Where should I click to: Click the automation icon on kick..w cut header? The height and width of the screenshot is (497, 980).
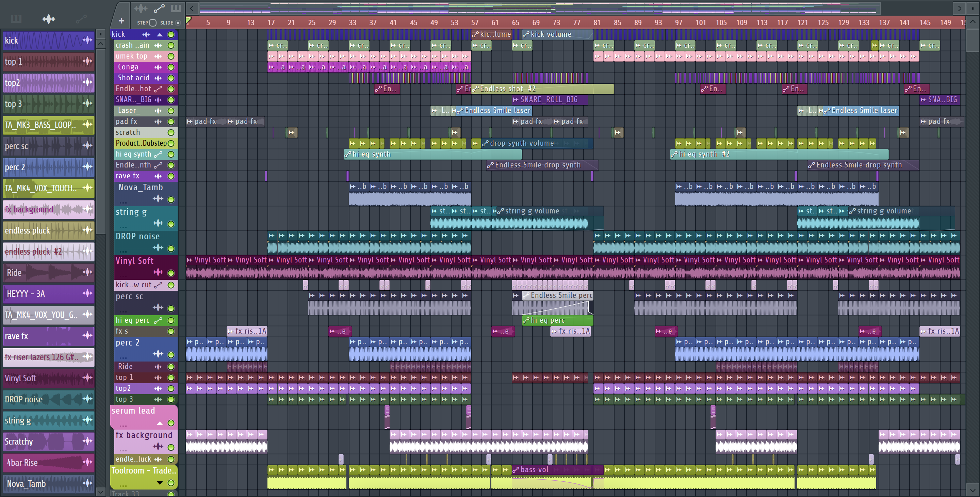[158, 285]
